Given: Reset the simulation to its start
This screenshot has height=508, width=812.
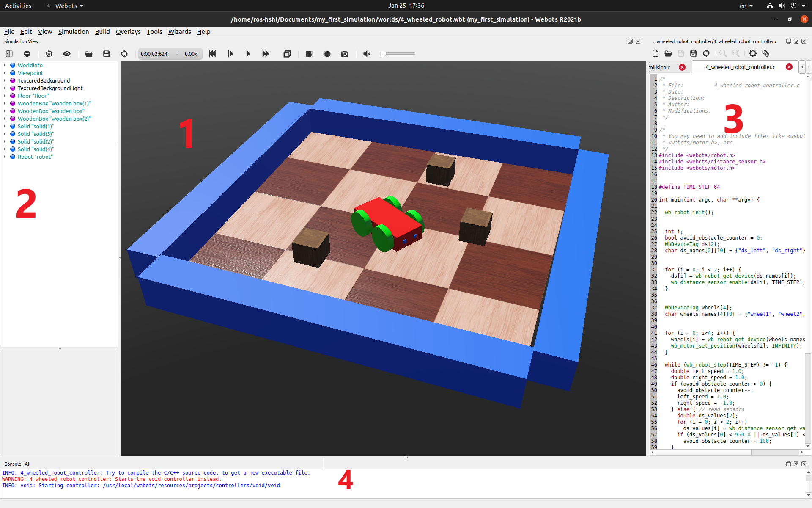Looking at the screenshot, I should click(x=212, y=54).
